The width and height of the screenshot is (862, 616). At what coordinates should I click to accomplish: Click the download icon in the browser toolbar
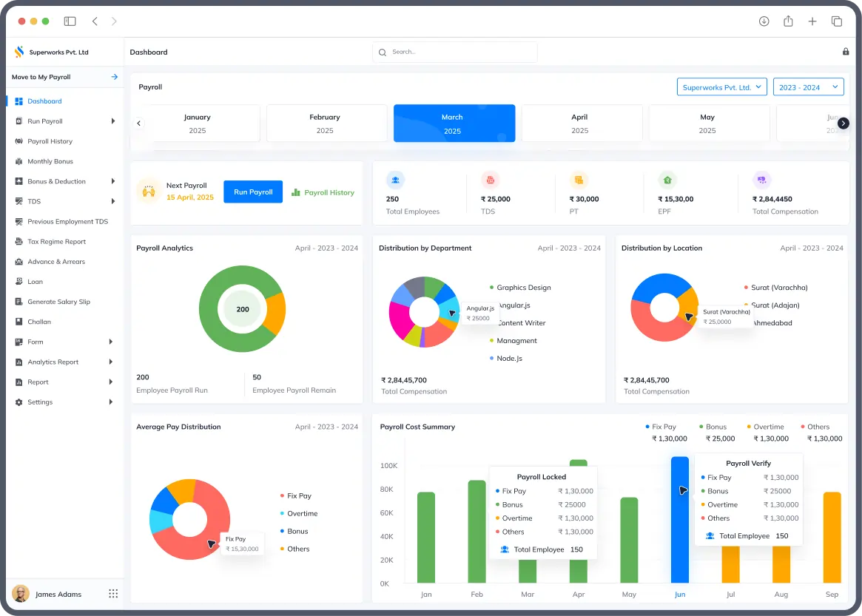[764, 21]
